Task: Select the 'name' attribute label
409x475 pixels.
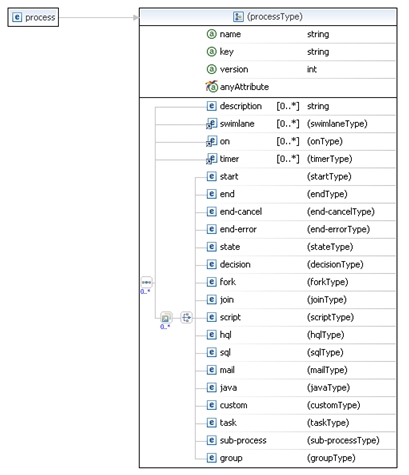Action: pos(230,34)
